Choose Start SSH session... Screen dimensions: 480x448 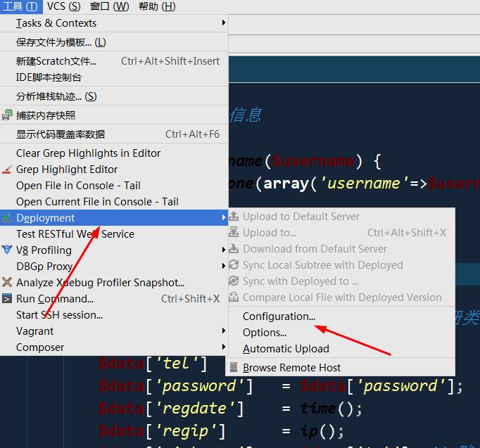(x=114, y=315)
